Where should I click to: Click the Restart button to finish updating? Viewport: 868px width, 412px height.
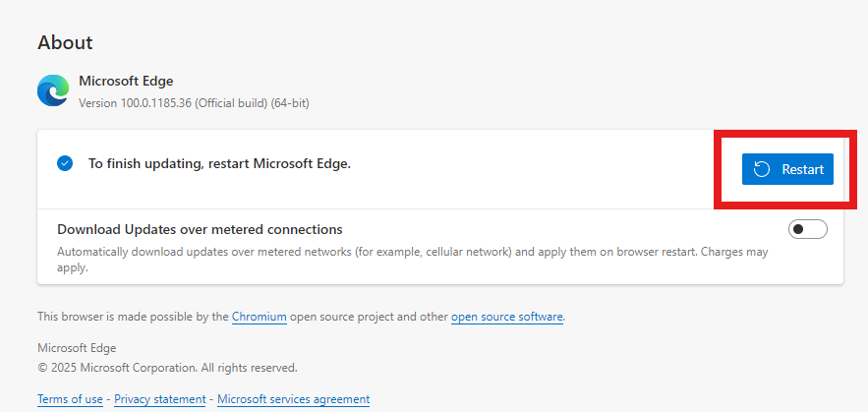787,169
